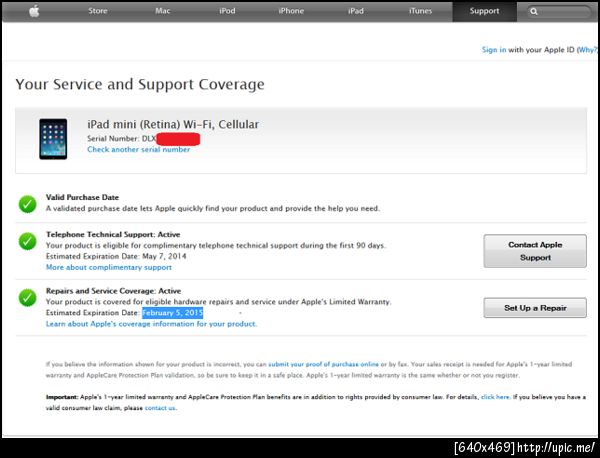Open the iTunes section
Viewport: 600px width, 458px height.
tap(420, 11)
